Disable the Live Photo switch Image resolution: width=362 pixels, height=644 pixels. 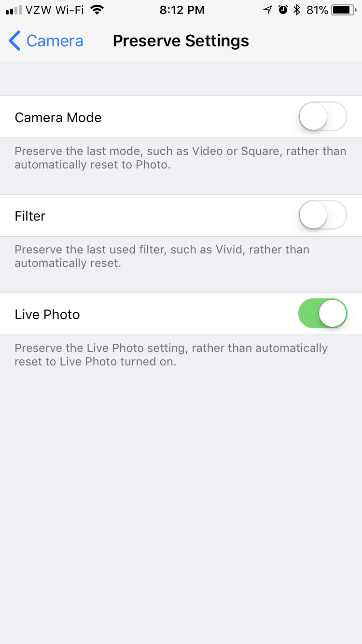pyautogui.click(x=323, y=313)
